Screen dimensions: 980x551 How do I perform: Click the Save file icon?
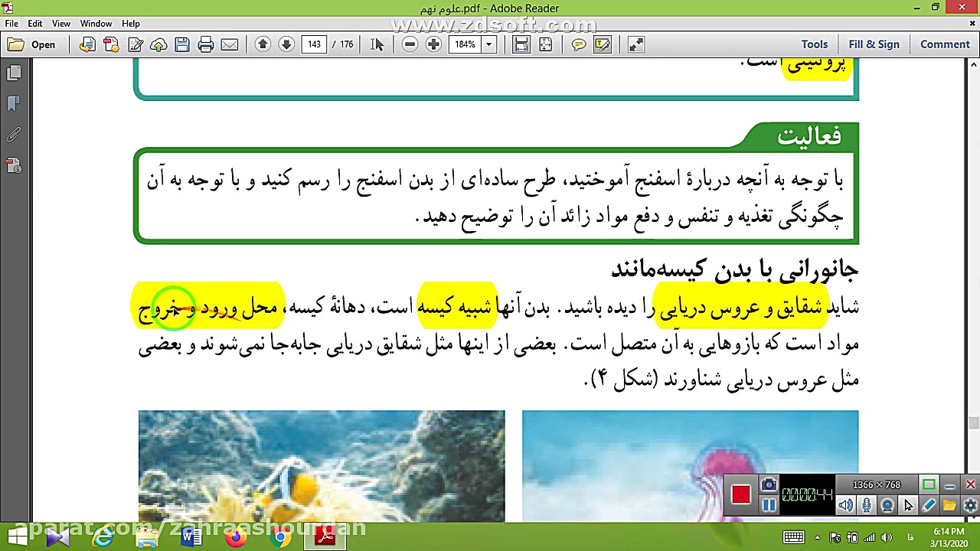tap(181, 44)
